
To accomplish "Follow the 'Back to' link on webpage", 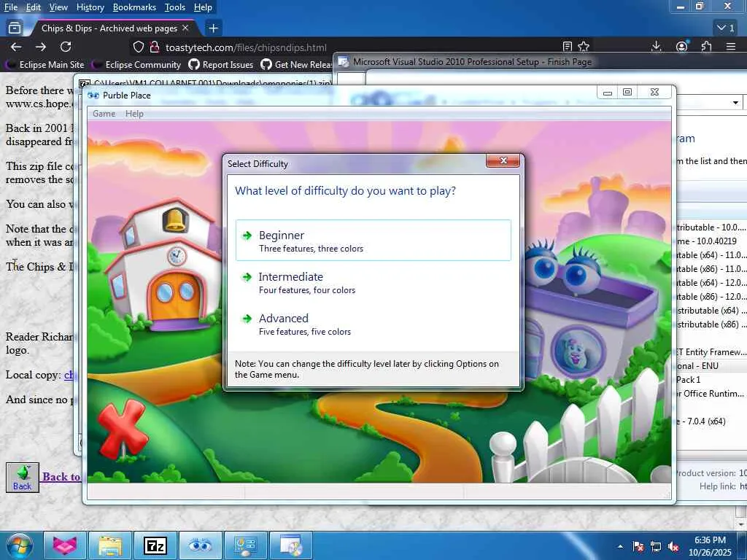I will (61, 477).
